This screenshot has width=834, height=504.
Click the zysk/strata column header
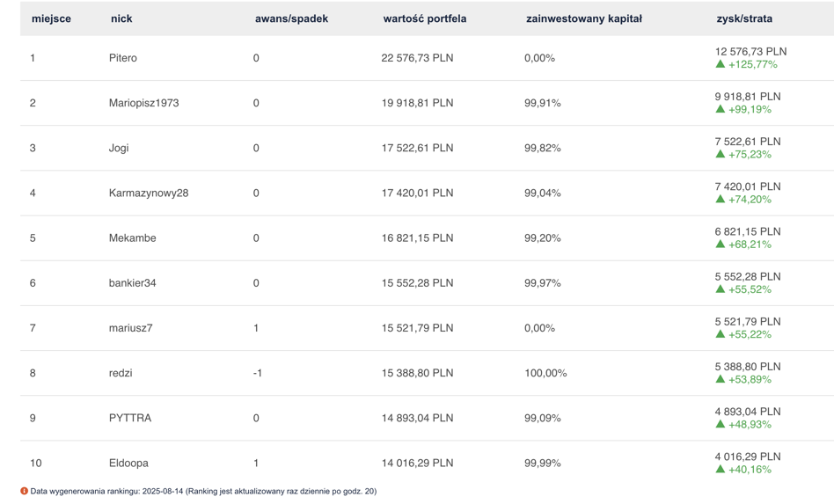point(744,18)
